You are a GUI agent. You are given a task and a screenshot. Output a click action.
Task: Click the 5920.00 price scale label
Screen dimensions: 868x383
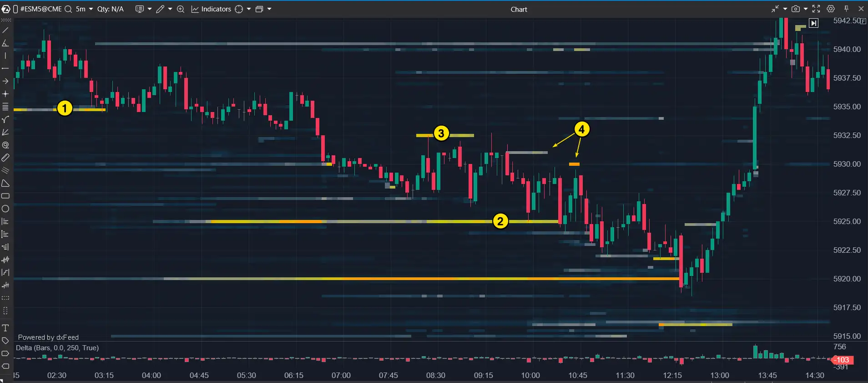pyautogui.click(x=847, y=279)
